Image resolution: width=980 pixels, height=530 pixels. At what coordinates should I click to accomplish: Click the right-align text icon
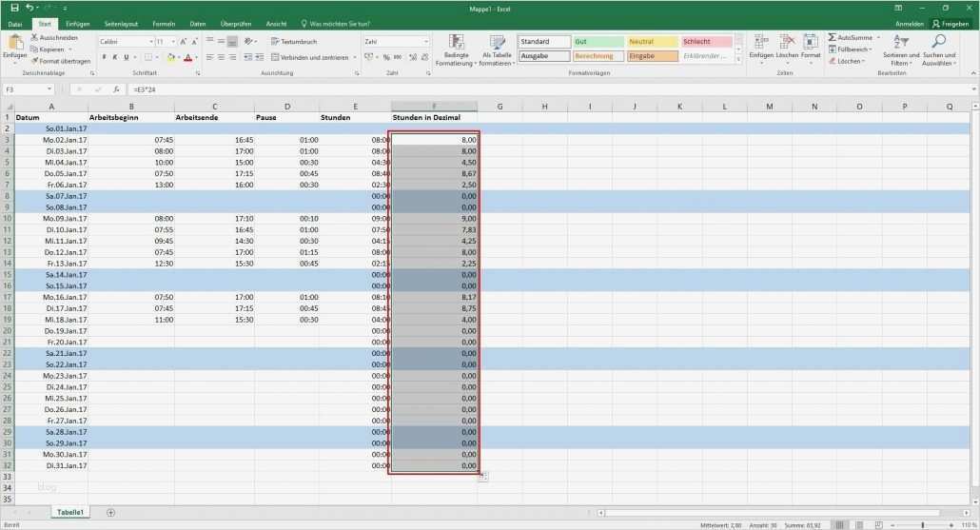click(x=232, y=57)
